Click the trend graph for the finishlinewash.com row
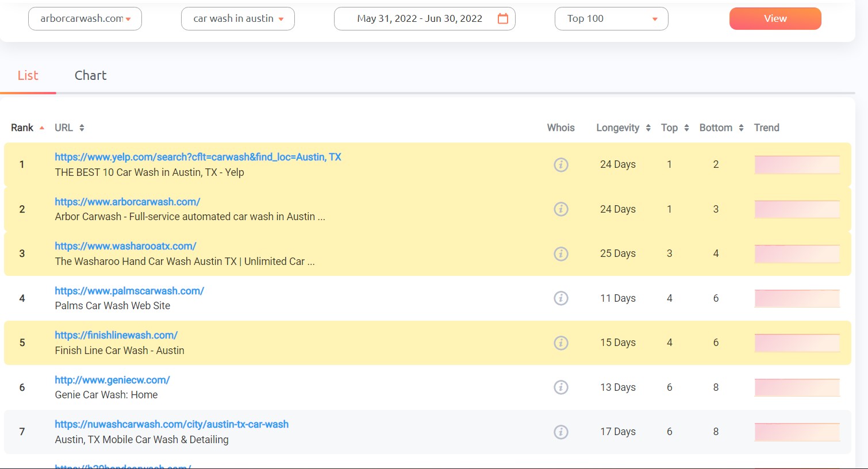The height and width of the screenshot is (469, 868). point(797,343)
